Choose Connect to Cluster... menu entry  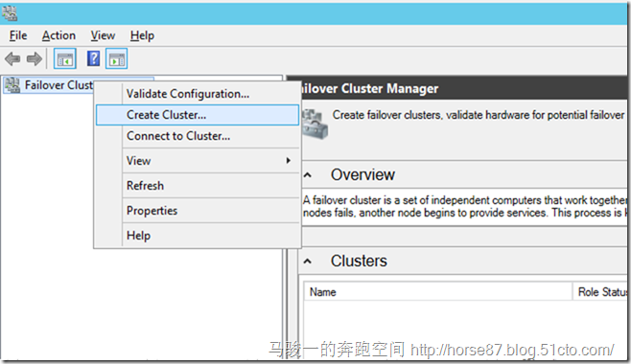[x=198, y=136]
